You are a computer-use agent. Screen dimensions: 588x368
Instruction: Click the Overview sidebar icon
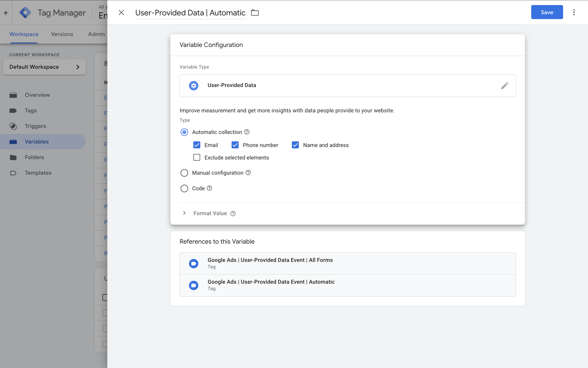pos(13,95)
